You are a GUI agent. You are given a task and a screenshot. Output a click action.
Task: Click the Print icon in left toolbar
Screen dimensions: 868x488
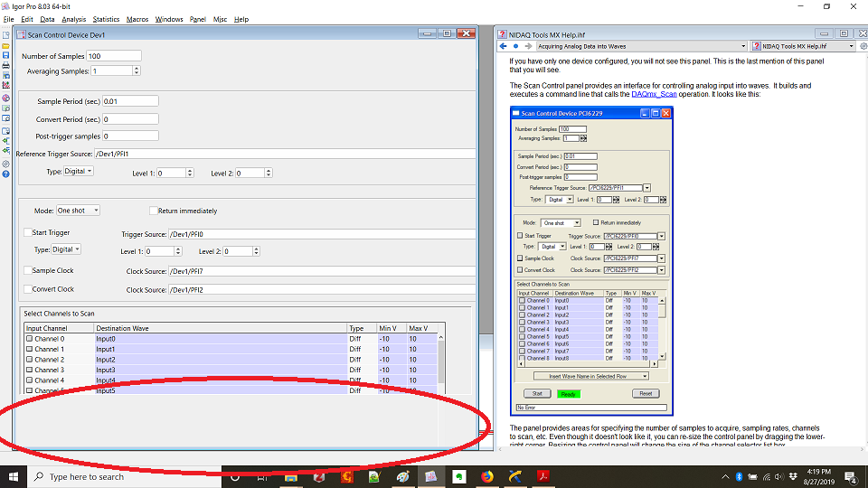click(5, 65)
